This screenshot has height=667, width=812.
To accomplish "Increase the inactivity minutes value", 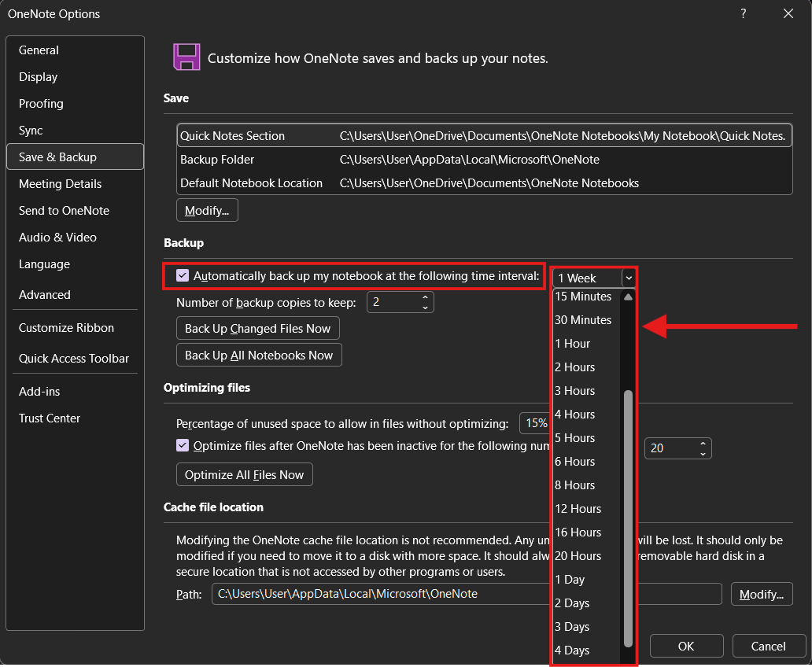I will [703, 444].
